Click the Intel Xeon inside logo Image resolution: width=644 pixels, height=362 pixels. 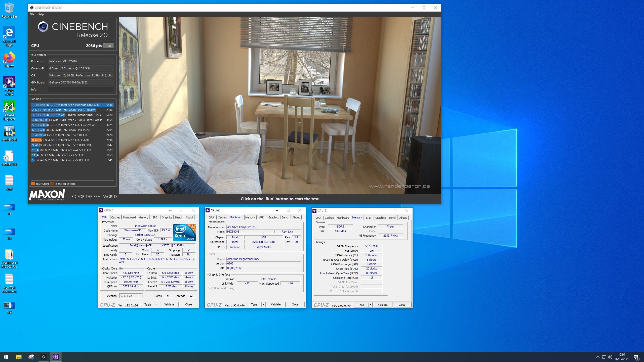(x=184, y=232)
